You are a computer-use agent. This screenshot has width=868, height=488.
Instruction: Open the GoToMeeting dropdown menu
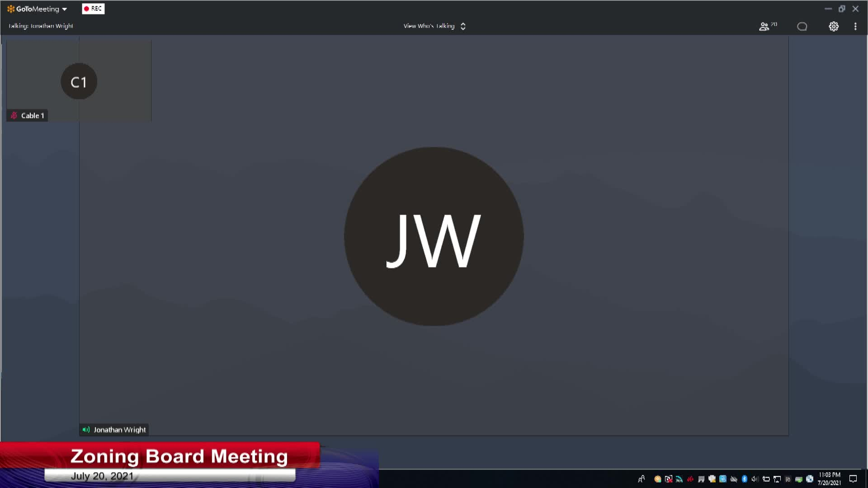tap(37, 9)
